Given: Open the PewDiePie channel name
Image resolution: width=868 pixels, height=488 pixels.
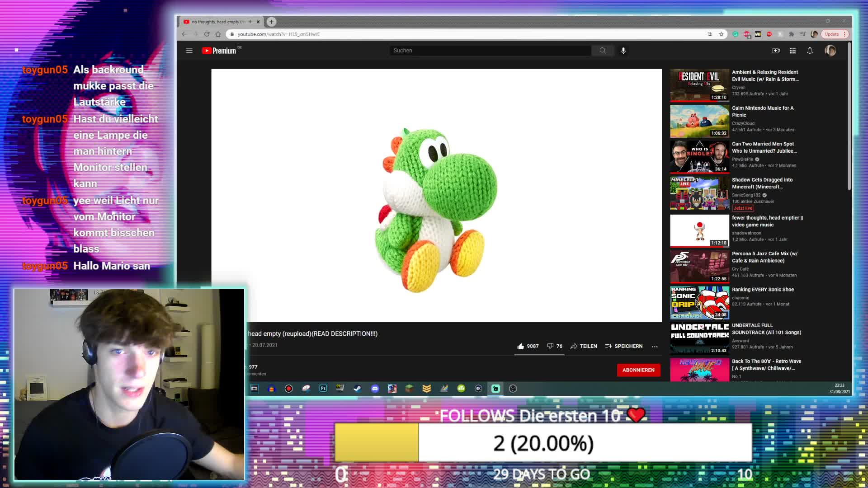Looking at the screenshot, I should (x=742, y=160).
